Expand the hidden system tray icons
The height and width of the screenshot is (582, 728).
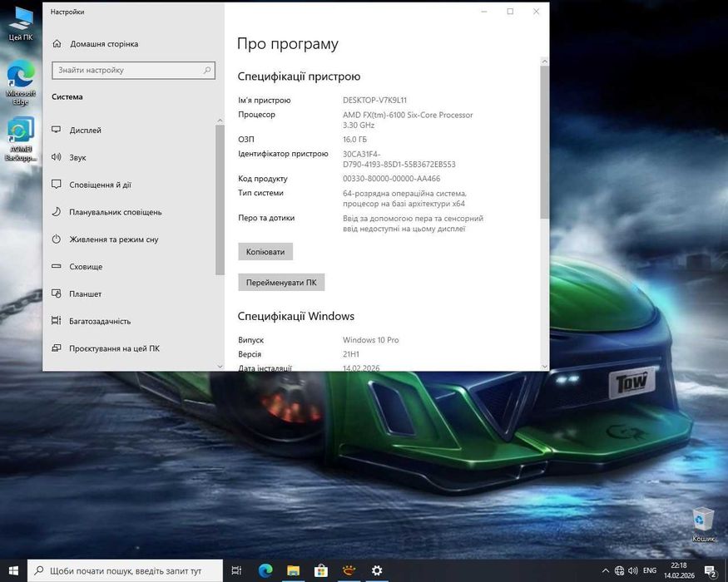tap(606, 571)
